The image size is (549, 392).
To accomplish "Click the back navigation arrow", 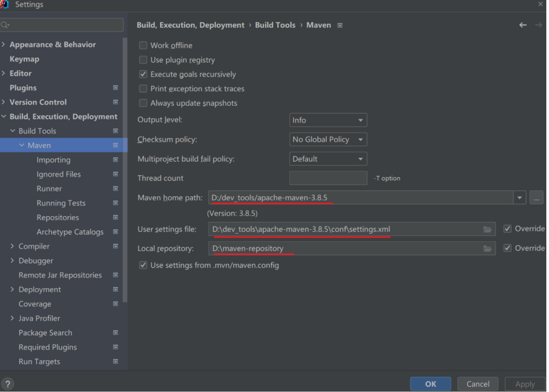I will click(523, 25).
